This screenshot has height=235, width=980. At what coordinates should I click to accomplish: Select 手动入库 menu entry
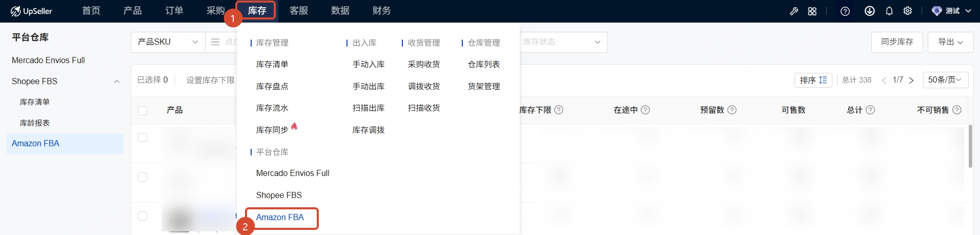(369, 65)
